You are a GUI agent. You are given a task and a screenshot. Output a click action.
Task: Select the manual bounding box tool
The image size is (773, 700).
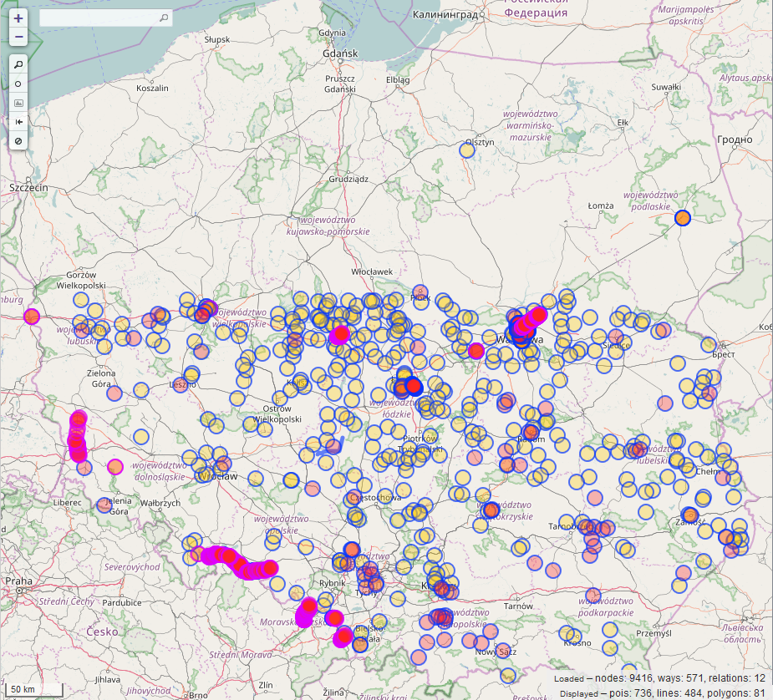[x=18, y=103]
